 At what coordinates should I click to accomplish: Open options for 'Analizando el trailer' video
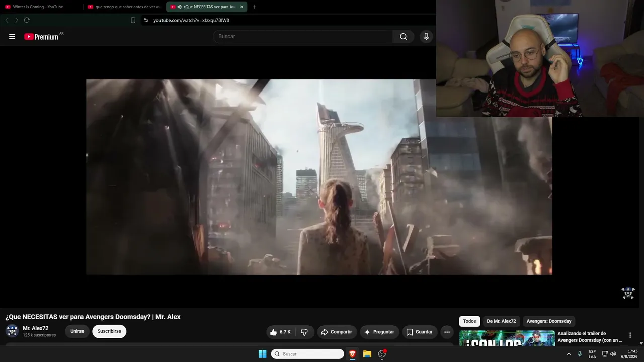tap(630, 335)
